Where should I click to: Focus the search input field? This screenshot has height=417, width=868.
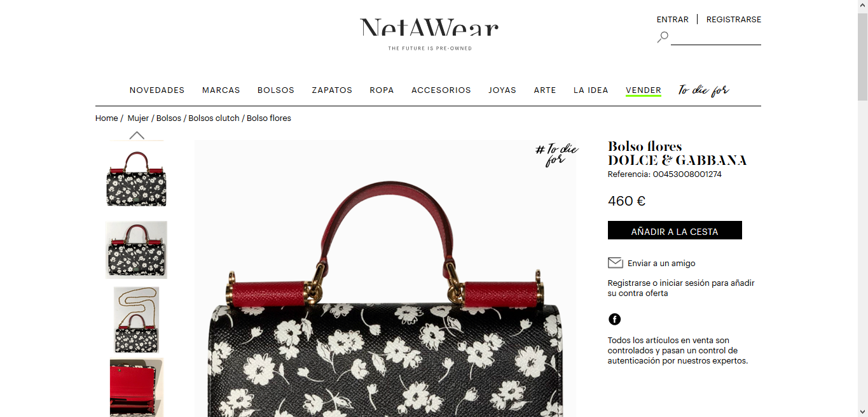(716, 38)
